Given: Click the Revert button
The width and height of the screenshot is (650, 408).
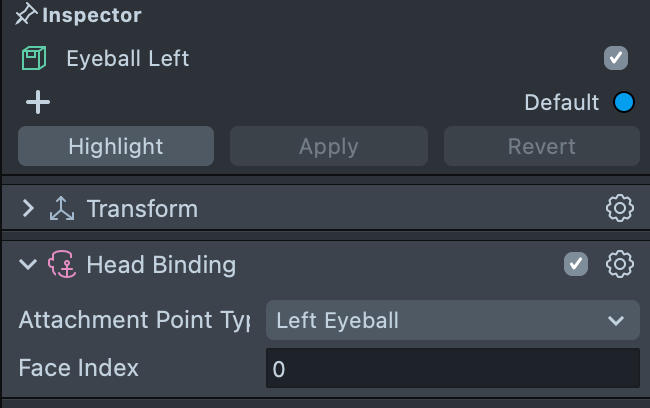Looking at the screenshot, I should pos(541,146).
